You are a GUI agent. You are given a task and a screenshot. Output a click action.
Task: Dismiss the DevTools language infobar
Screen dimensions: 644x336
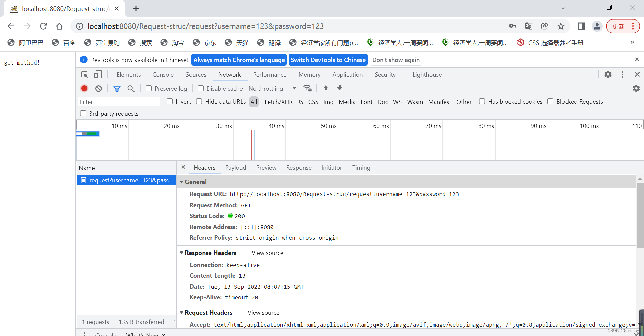point(637,59)
